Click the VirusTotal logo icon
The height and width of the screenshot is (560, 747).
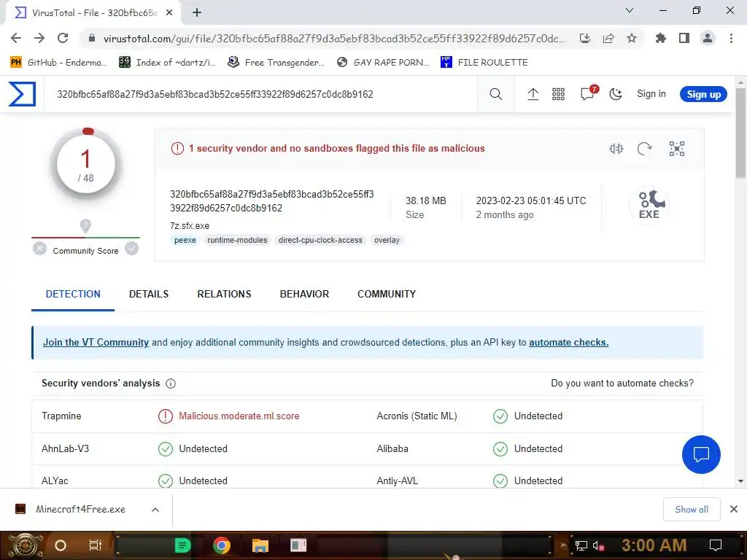tap(22, 94)
